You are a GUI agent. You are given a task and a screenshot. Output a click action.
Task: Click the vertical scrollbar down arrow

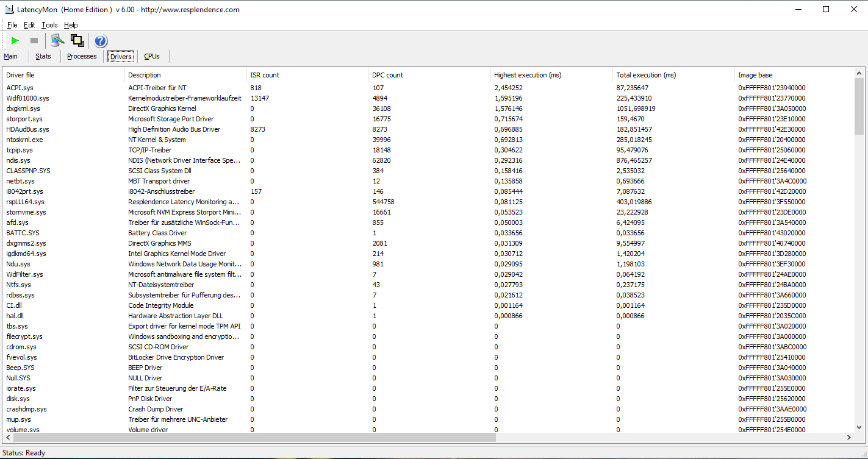pos(859,427)
